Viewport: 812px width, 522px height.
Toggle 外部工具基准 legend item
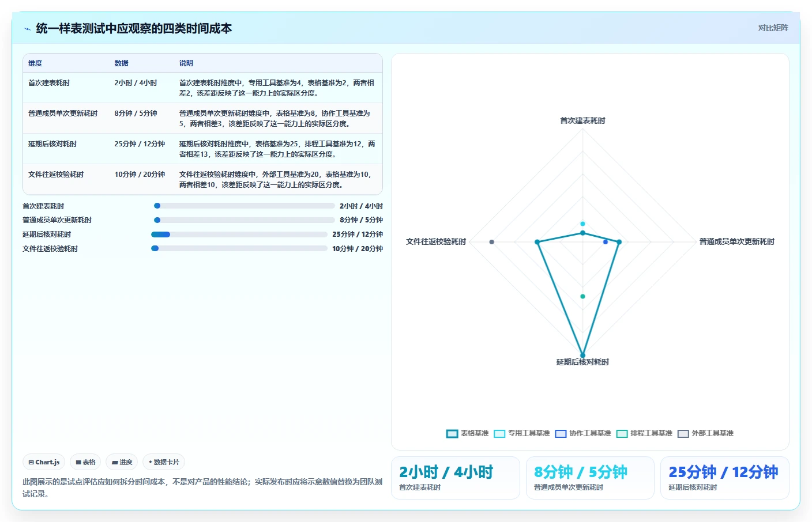[x=705, y=433]
